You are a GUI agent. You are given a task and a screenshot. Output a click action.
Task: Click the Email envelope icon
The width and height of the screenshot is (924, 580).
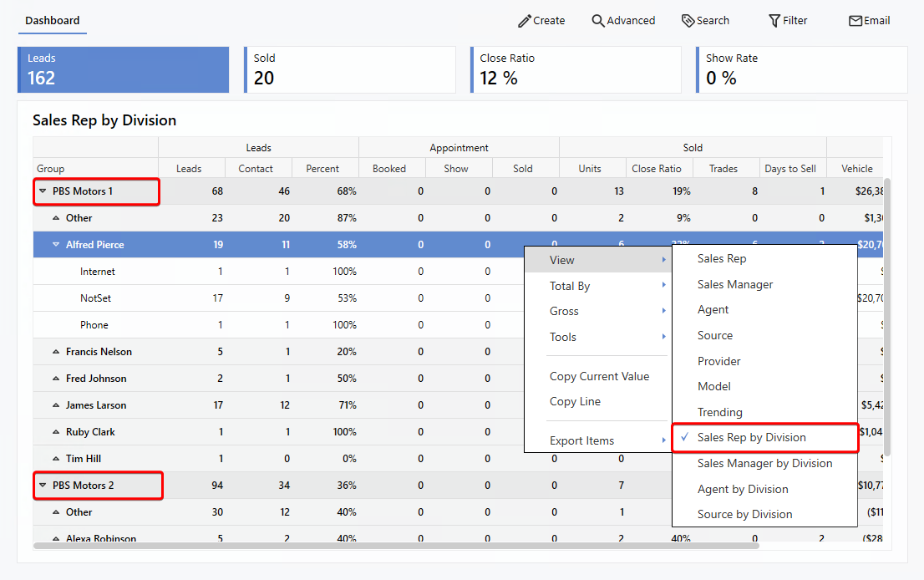[x=855, y=21]
